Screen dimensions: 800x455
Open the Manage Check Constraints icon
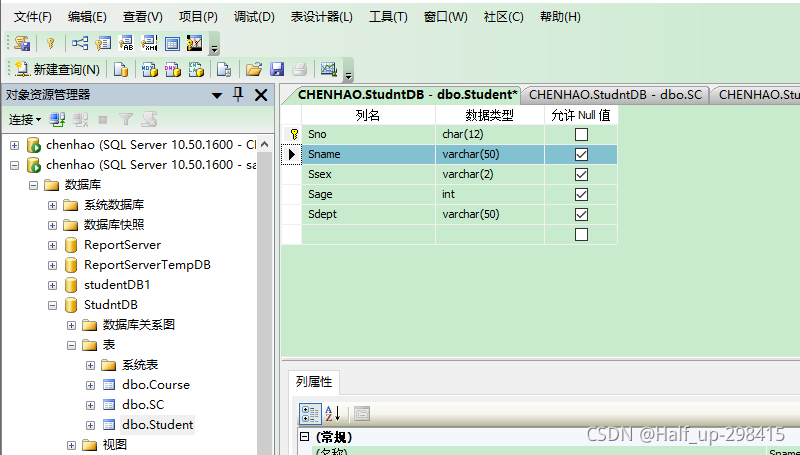[172, 43]
